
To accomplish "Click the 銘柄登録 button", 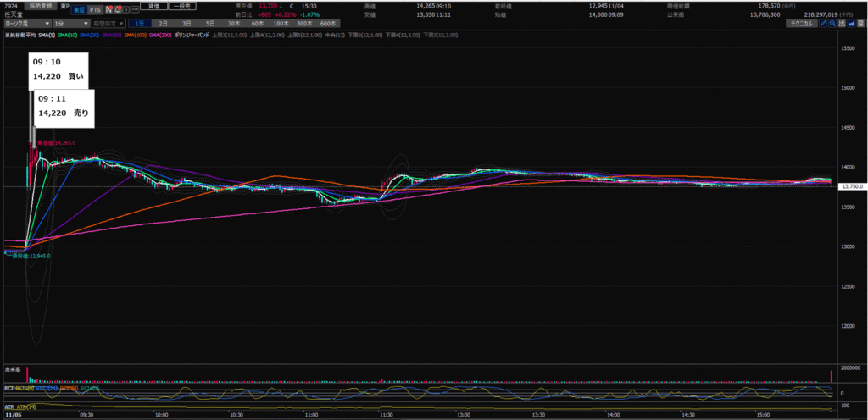I will click(x=42, y=5).
